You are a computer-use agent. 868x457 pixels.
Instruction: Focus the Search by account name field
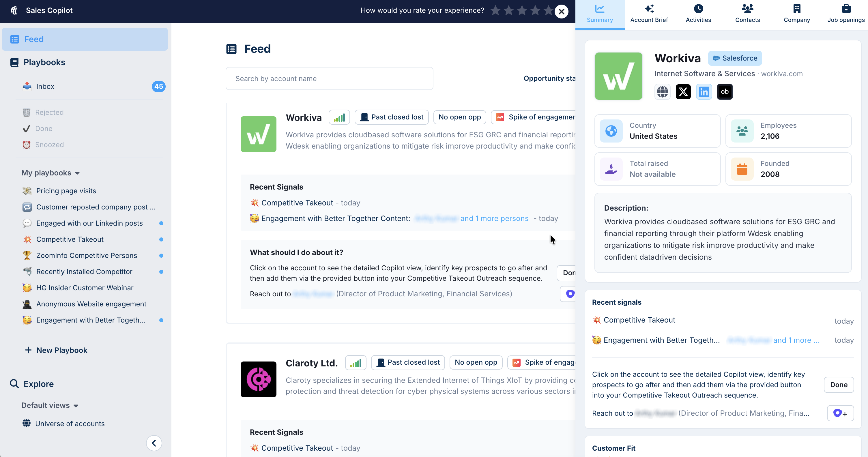pyautogui.click(x=329, y=78)
